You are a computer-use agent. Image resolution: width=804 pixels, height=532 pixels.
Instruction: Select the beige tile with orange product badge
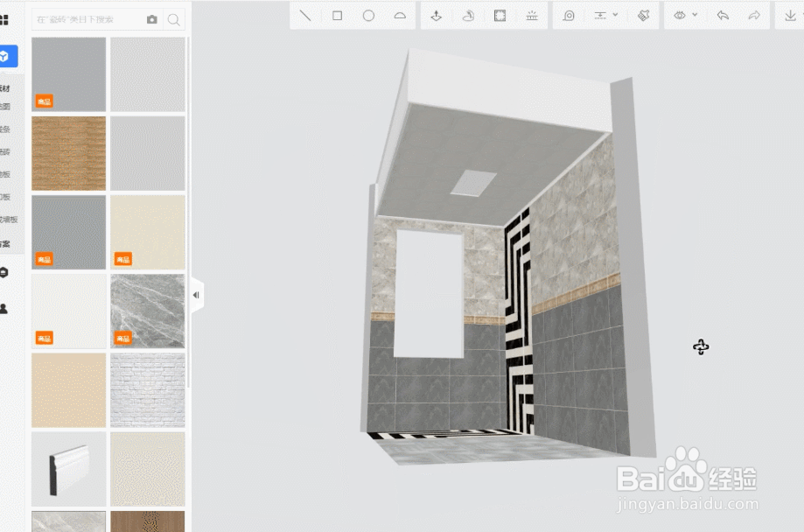(x=148, y=233)
